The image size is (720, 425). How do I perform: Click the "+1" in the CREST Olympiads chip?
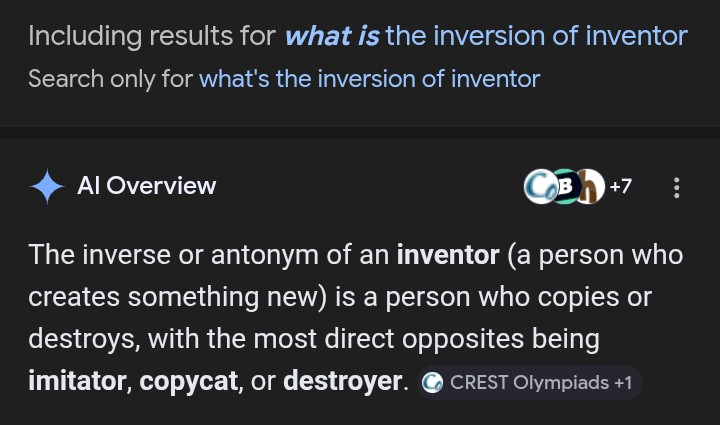pyautogui.click(x=622, y=382)
